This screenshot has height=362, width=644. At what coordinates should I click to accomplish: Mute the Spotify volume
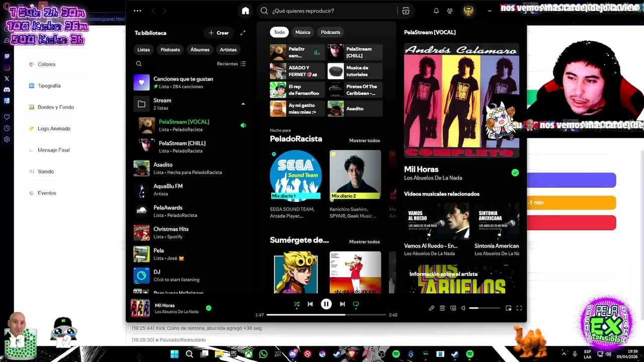tap(463, 308)
